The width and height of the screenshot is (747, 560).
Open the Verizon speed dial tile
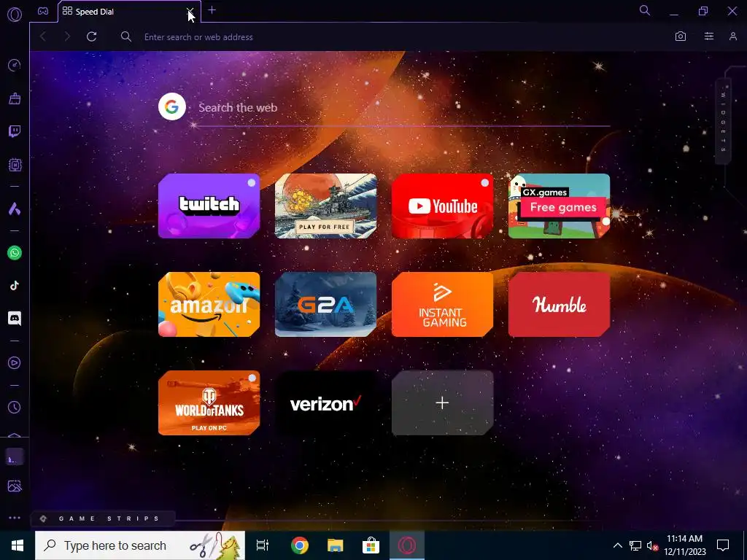(326, 402)
